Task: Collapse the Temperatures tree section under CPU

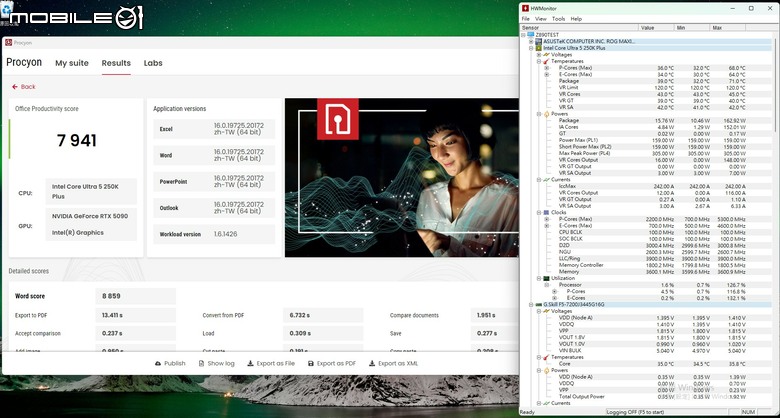Action: 539,61
